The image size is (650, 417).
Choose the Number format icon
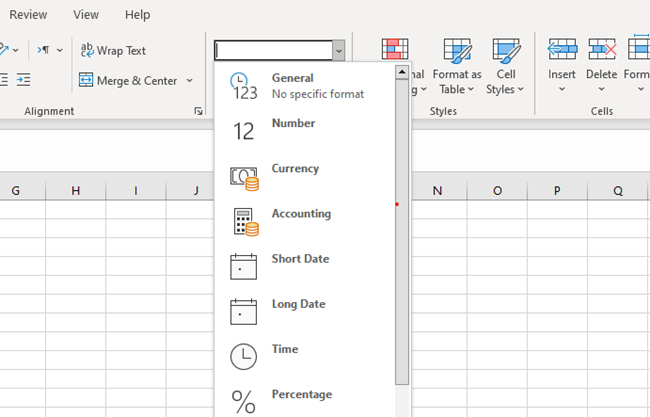pyautogui.click(x=244, y=131)
